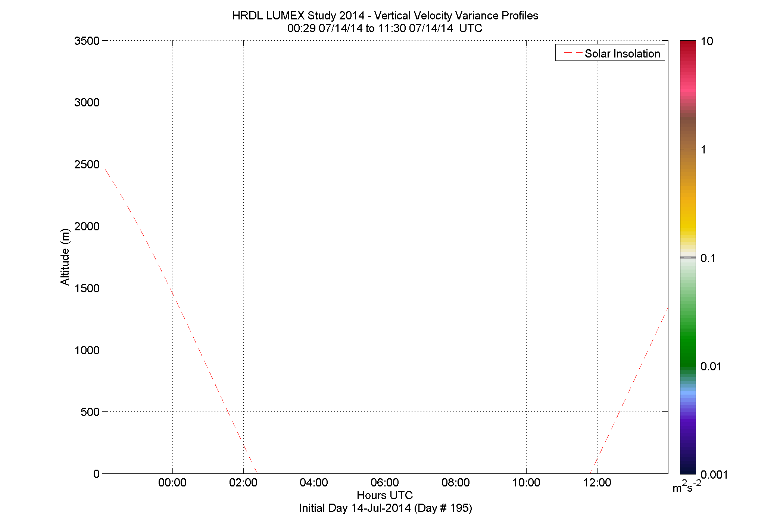
Task: Click the 04:00 time tick label
Action: tap(314, 483)
